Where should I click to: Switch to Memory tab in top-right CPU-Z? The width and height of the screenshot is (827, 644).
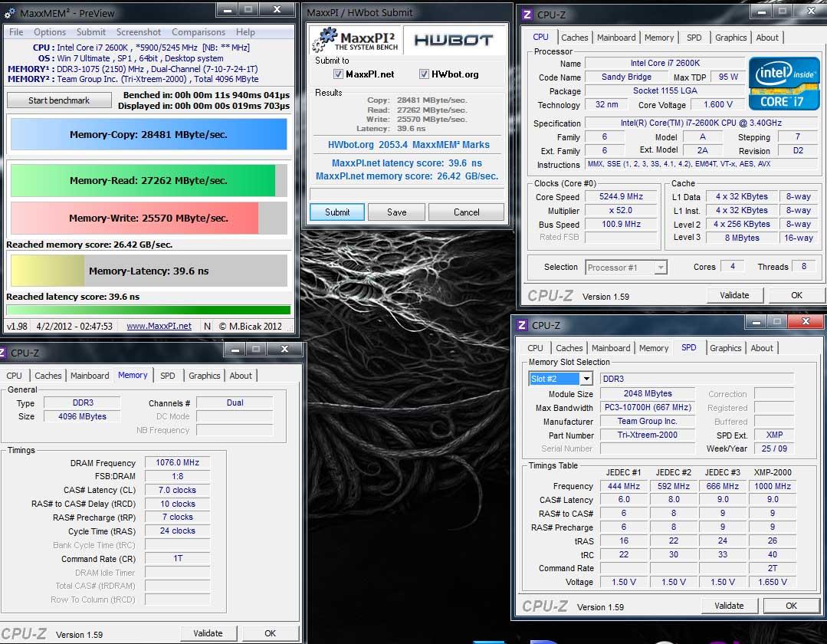click(658, 38)
